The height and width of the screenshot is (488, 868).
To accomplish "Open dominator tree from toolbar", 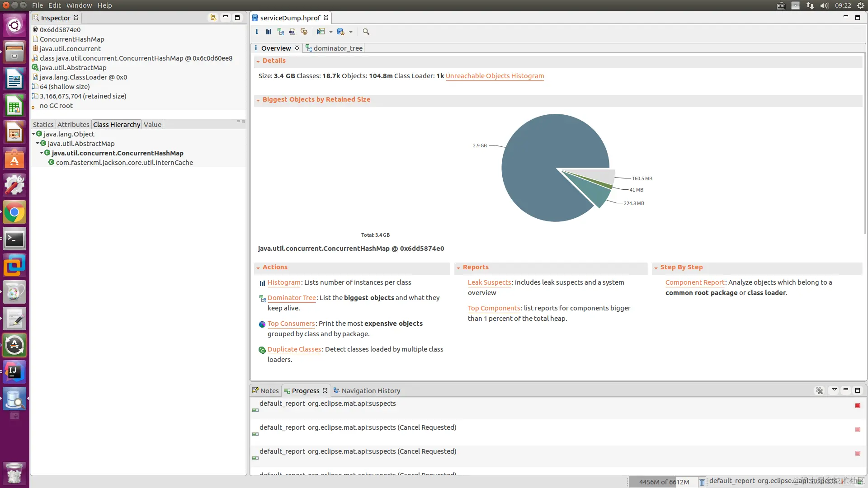I will coord(281,32).
